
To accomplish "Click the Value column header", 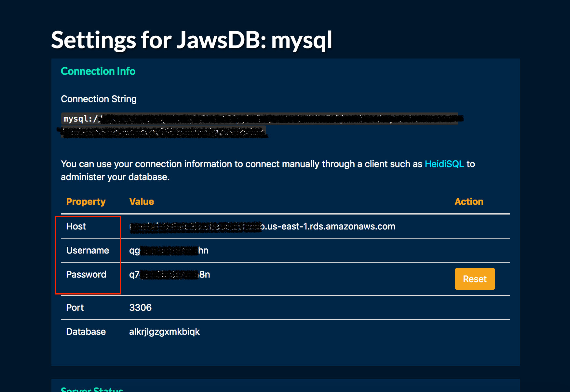I will pyautogui.click(x=142, y=202).
